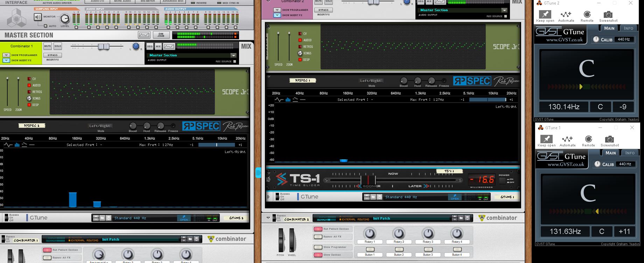Switch to INFO tab in GTune 1 window
The width and height of the screenshot is (644, 263).
click(x=630, y=153)
